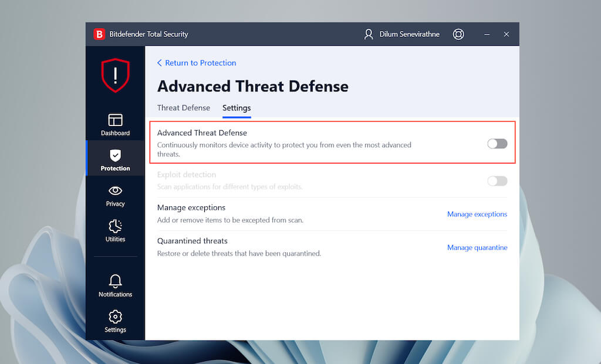Click the 'Add or remove items' description
Screen dimensions: 601x364
coord(230,220)
